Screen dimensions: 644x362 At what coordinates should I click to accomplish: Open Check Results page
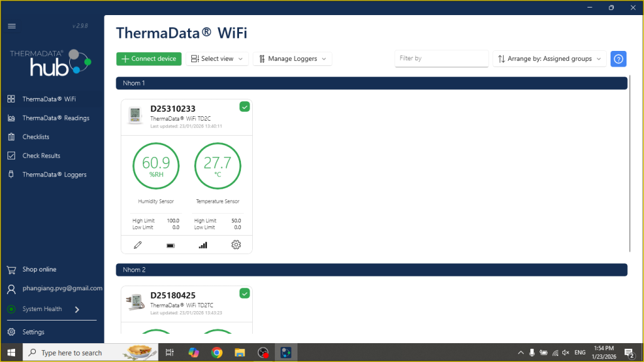pos(41,156)
